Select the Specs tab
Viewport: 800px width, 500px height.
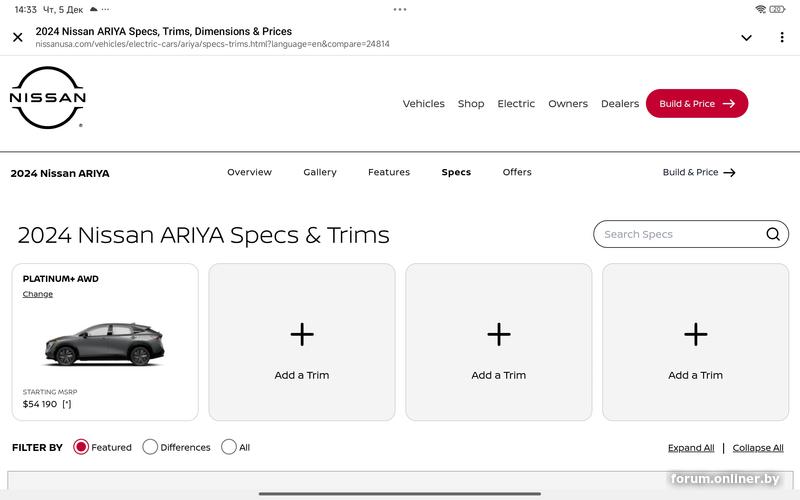[456, 172]
